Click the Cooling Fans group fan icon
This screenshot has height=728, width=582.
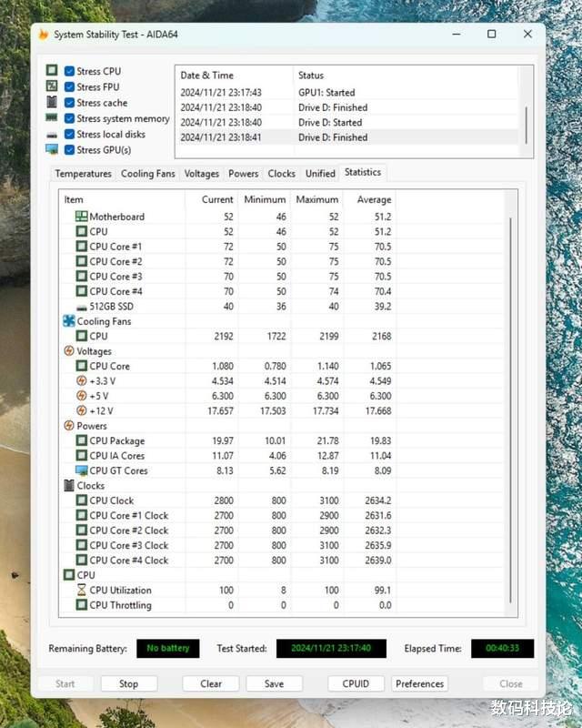point(69,321)
